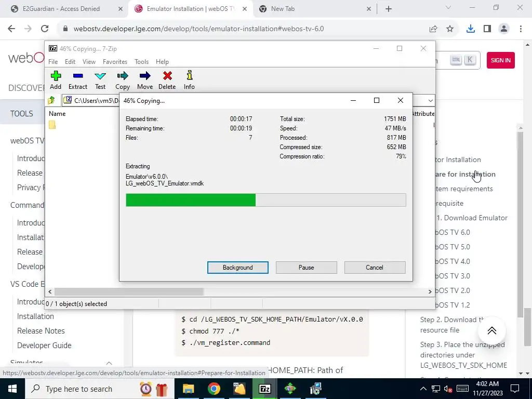Image resolution: width=532 pixels, height=399 pixels.
Task: Open the notification center icon
Action: coord(515,389)
